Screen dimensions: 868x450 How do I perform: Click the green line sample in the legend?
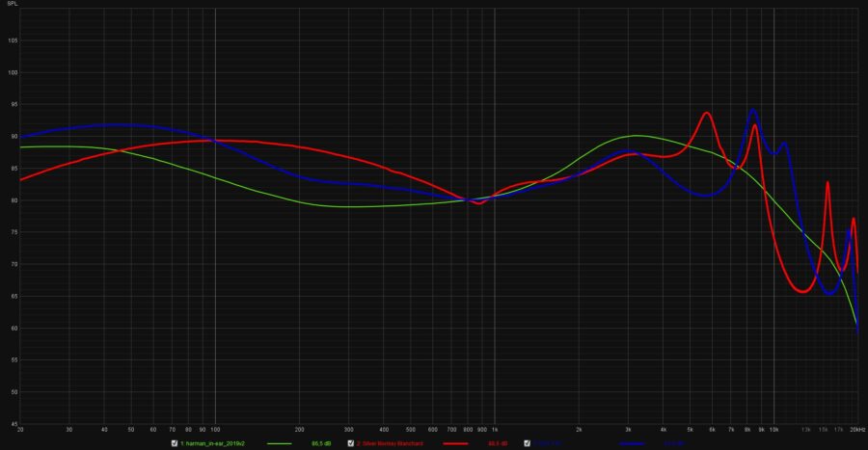(x=279, y=444)
